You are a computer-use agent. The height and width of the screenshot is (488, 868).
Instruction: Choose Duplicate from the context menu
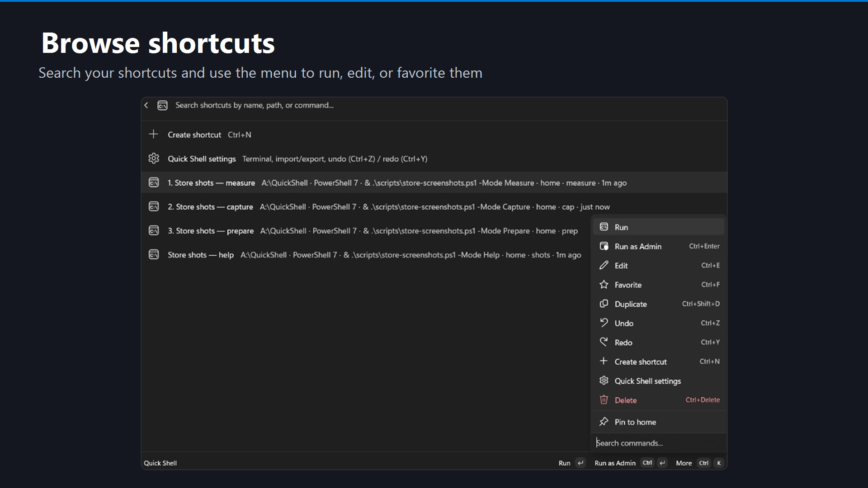click(659, 304)
